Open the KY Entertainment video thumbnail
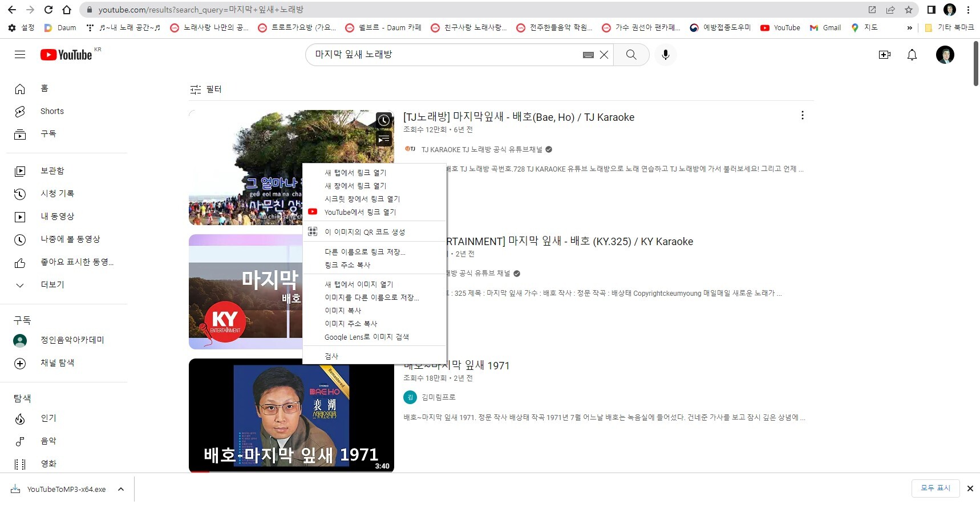 point(245,292)
